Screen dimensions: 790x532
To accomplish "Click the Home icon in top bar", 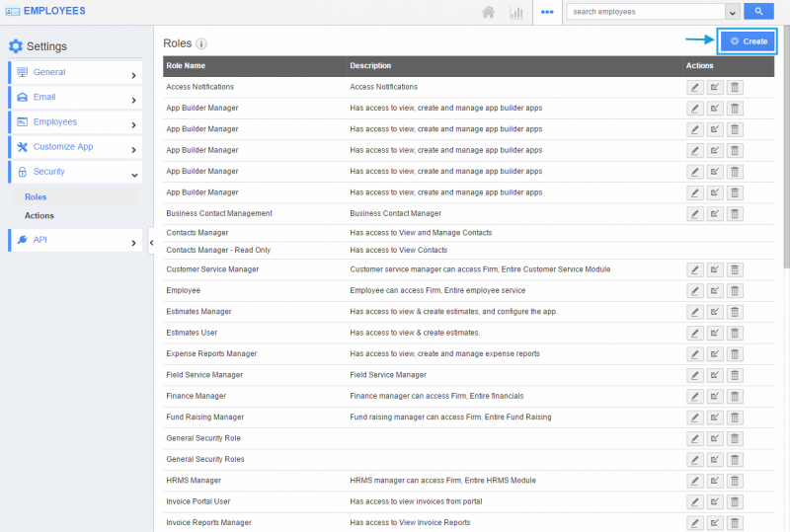I will tap(488, 13).
